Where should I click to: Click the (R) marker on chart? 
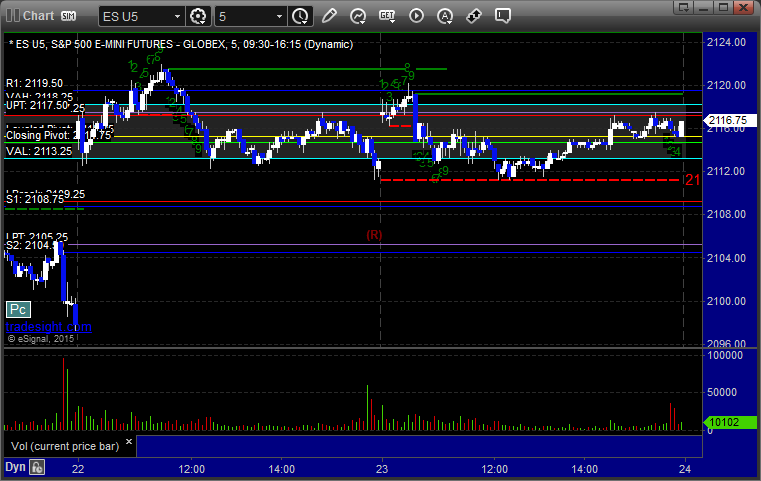click(374, 235)
